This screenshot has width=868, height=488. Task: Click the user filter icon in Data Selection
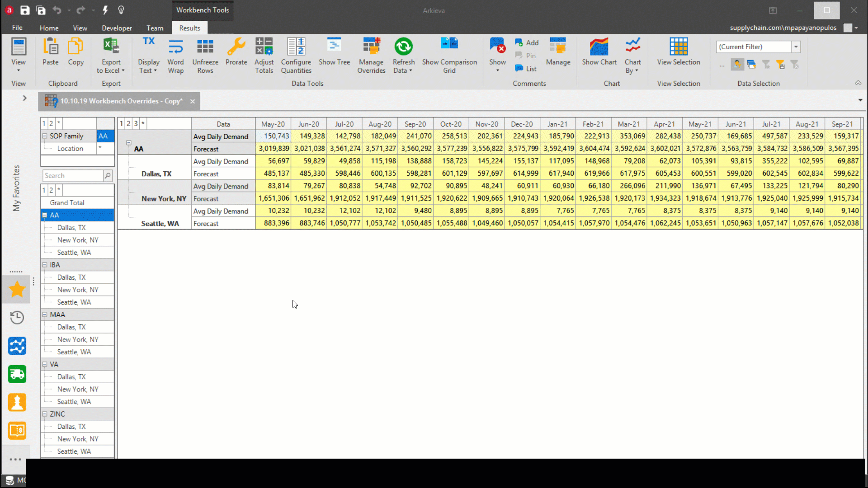pyautogui.click(x=737, y=65)
